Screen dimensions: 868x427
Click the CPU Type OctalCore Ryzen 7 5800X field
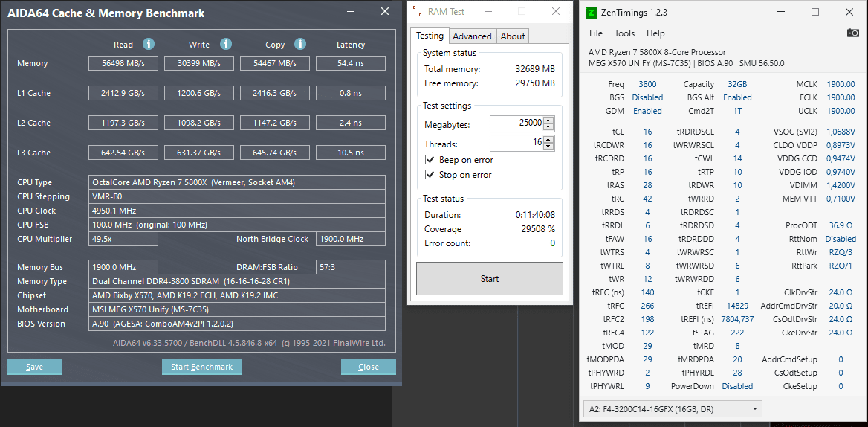pos(237,182)
